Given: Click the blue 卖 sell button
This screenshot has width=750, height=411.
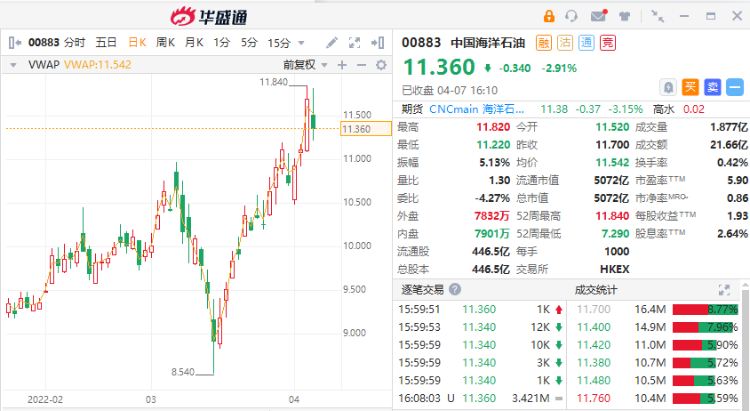Looking at the screenshot, I should pyautogui.click(x=712, y=87).
